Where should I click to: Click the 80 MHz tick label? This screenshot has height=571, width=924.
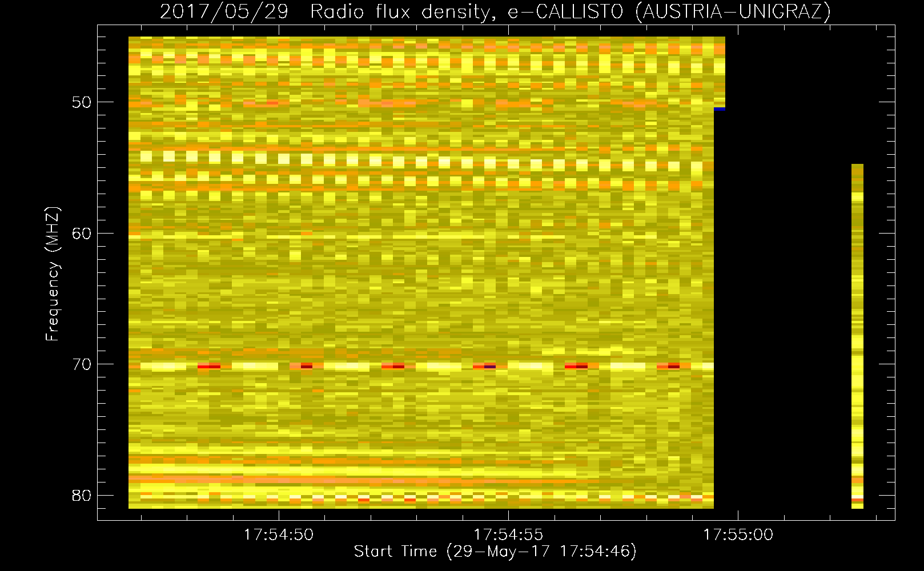tap(82, 495)
